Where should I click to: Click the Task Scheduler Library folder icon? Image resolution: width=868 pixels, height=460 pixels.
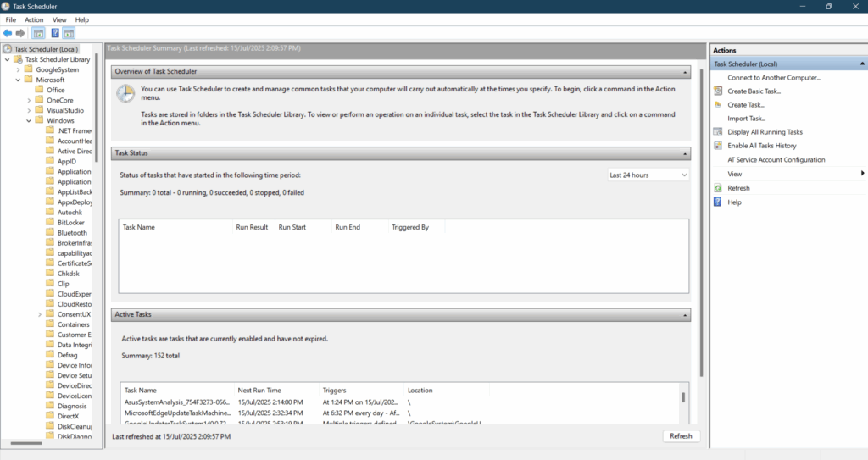[19, 59]
